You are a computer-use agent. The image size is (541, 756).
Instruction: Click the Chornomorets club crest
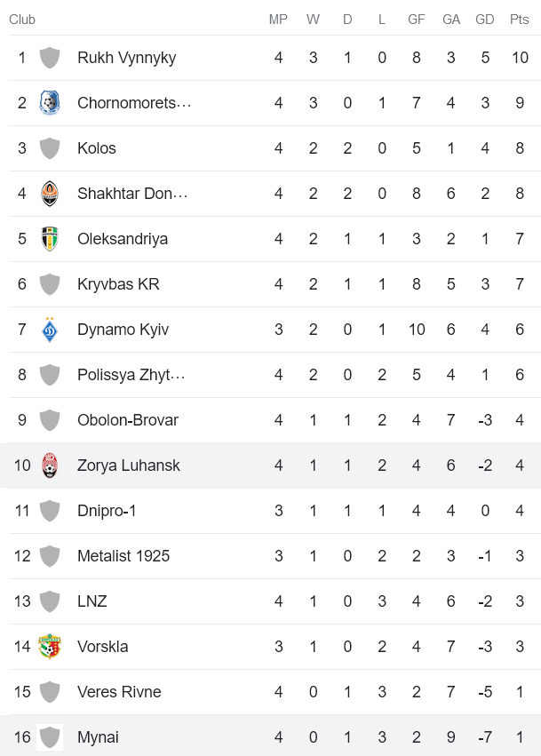50,102
